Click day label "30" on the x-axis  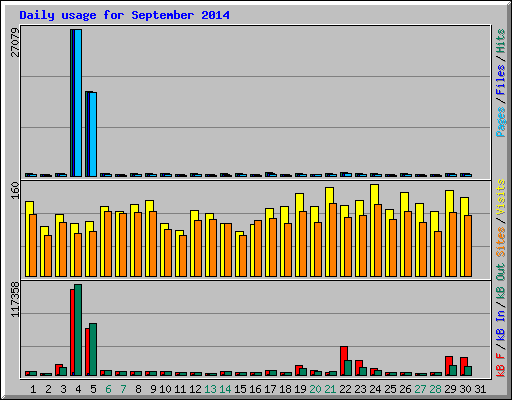(465, 389)
